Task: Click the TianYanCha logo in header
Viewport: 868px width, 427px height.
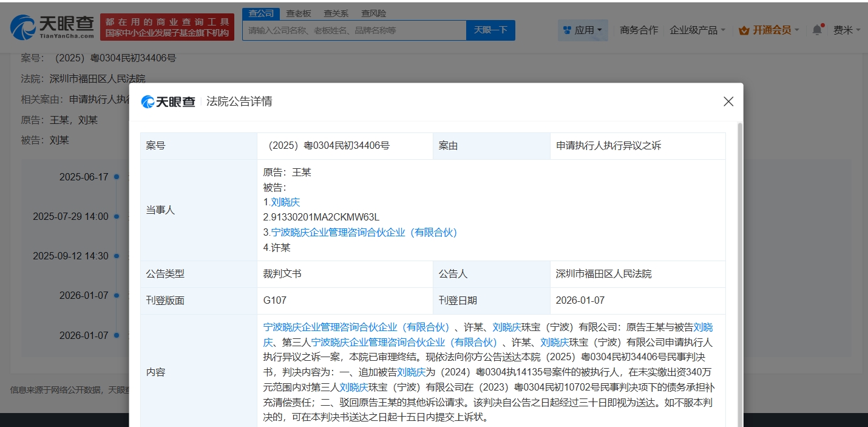Action: click(x=52, y=27)
